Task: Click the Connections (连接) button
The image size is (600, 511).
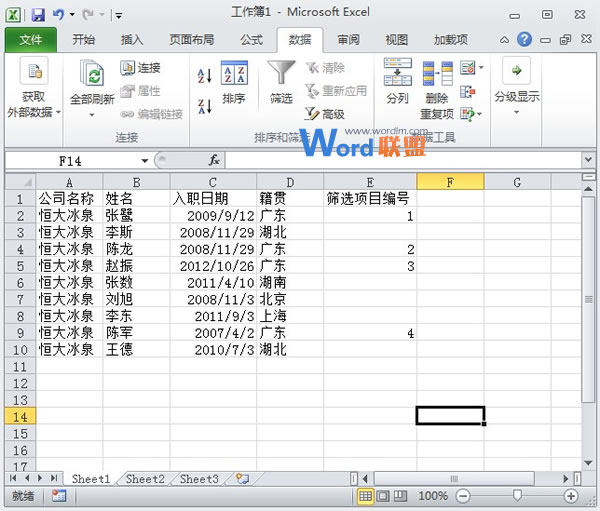Action: (x=140, y=68)
